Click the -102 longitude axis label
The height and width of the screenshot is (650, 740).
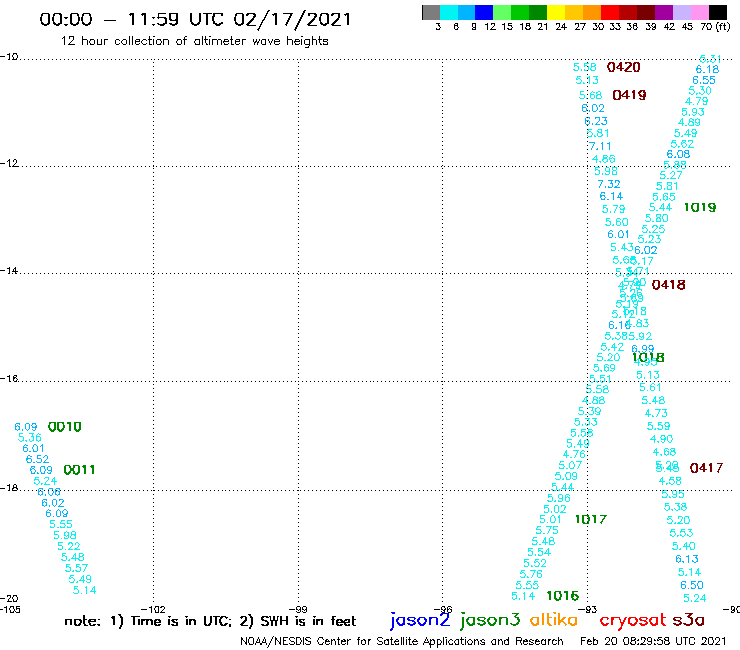(x=154, y=609)
